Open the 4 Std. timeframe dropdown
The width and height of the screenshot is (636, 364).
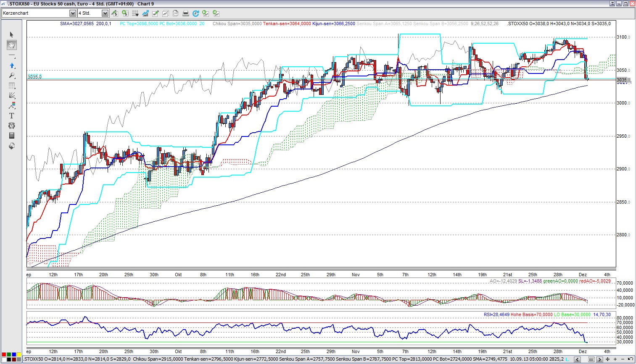[105, 13]
